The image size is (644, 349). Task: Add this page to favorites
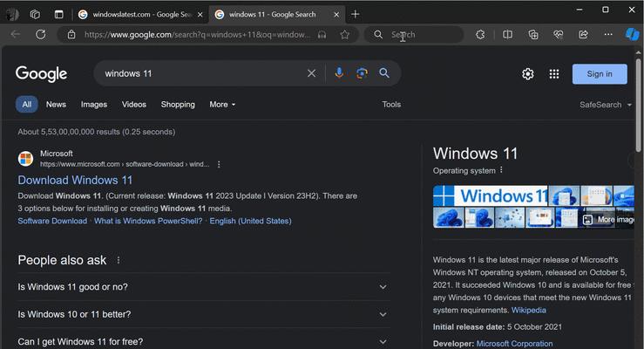point(344,35)
